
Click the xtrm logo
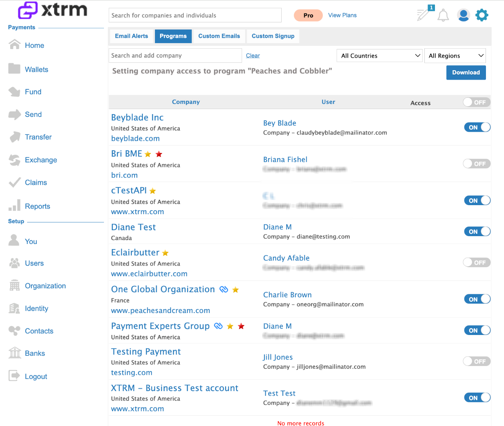tap(53, 10)
